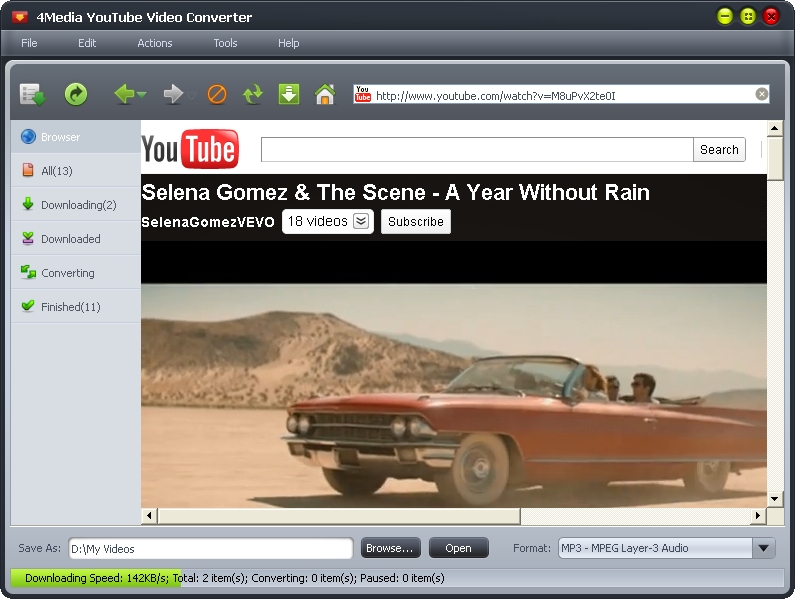Stop loading with the orange stop icon
Image resolution: width=795 pixels, height=599 pixels.
click(x=217, y=94)
